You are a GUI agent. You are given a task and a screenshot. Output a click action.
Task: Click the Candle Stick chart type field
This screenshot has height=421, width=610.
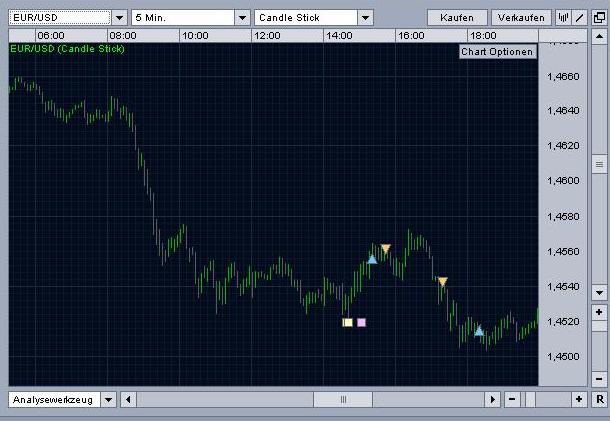306,18
